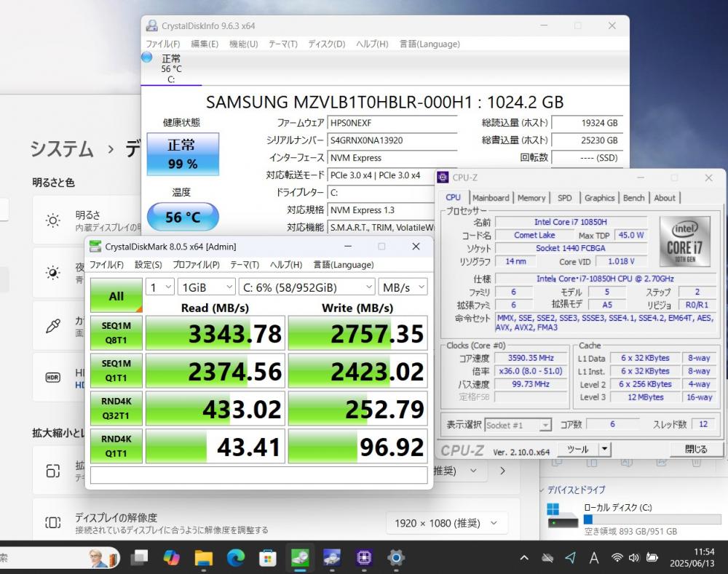Open Microsoft Edge from the taskbar
The height and width of the screenshot is (574, 728).
coord(235,557)
